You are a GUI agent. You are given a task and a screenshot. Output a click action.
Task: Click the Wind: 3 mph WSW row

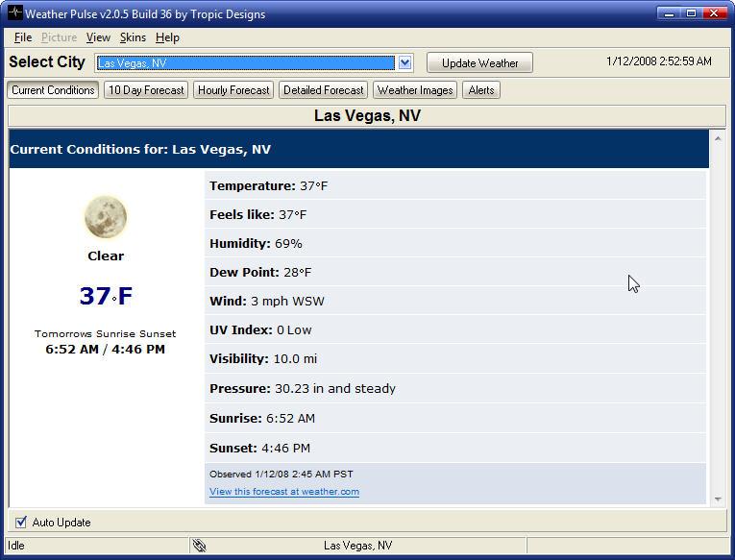point(455,301)
